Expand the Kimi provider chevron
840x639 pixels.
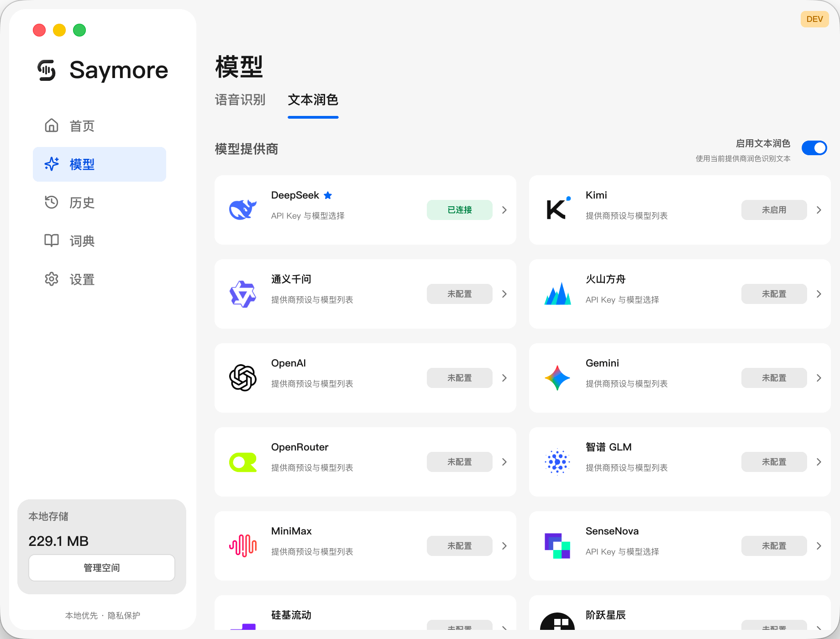(819, 210)
